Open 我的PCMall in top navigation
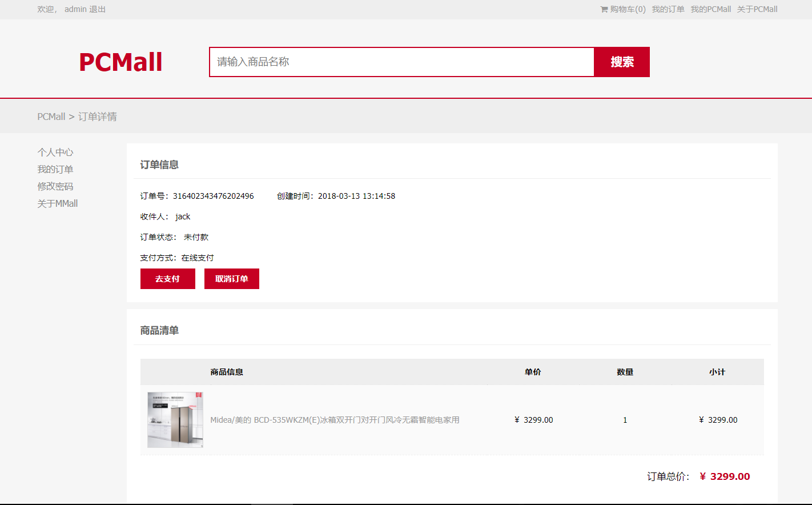This screenshot has width=812, height=505. (711, 9)
